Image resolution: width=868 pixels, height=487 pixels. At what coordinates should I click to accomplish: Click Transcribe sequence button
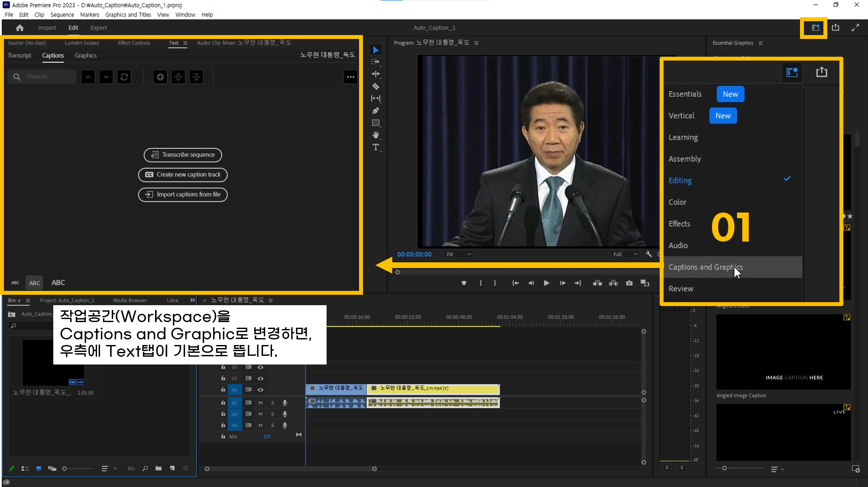(183, 155)
